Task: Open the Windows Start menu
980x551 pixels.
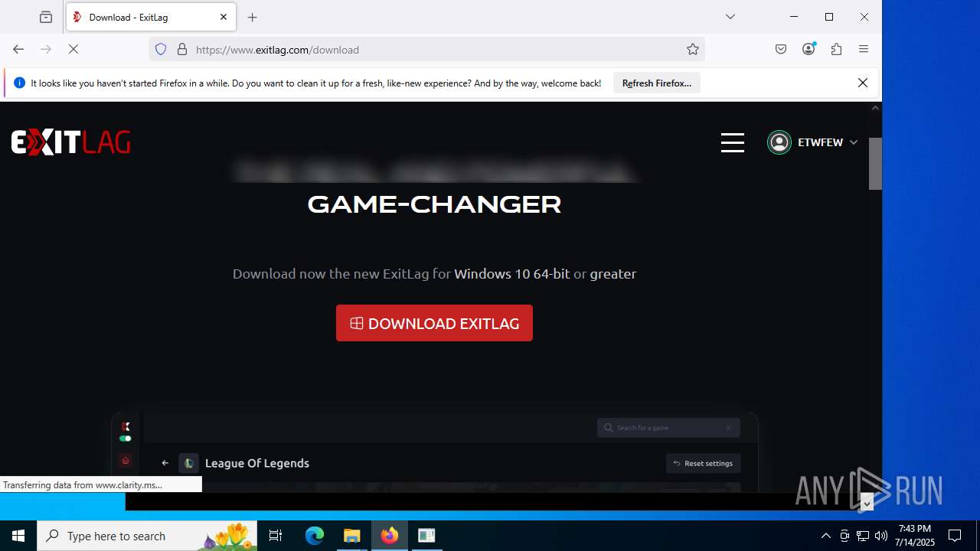Action: (x=18, y=536)
